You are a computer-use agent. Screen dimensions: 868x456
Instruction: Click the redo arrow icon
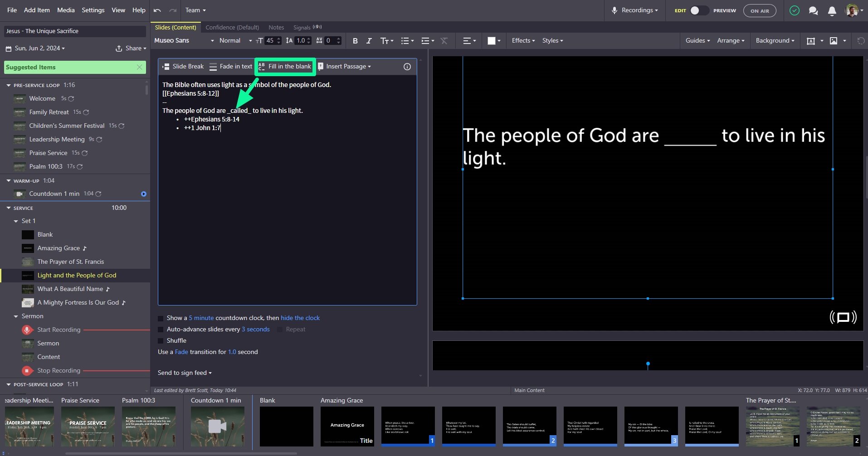(173, 10)
